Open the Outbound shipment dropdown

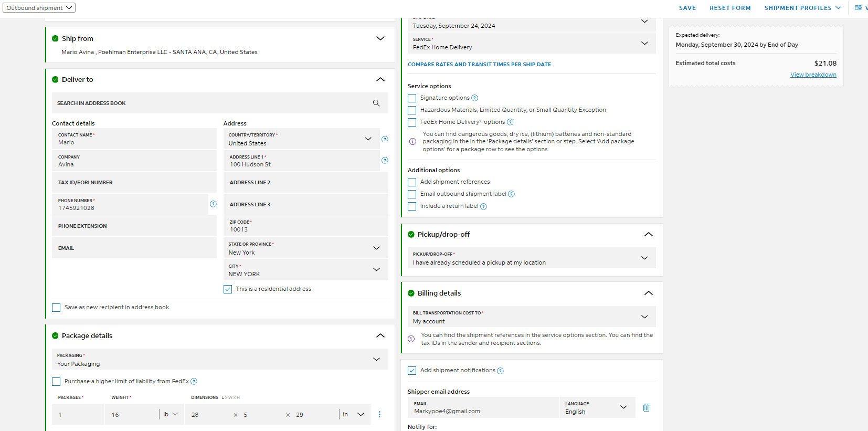[x=39, y=8]
